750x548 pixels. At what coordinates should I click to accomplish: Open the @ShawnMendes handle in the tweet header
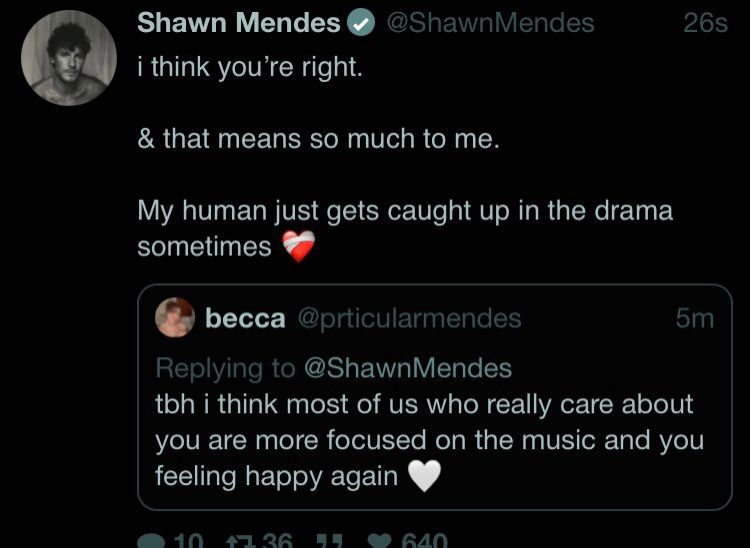[490, 22]
